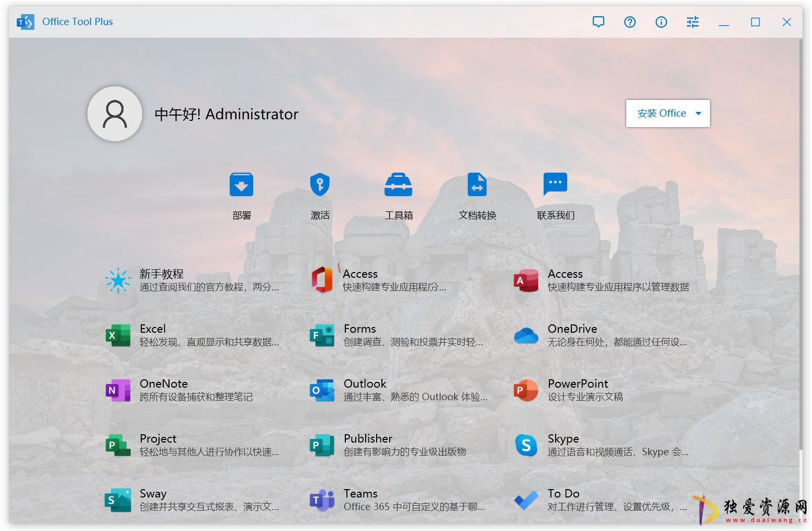
Task: Click the 文档转换 label
Action: (477, 216)
